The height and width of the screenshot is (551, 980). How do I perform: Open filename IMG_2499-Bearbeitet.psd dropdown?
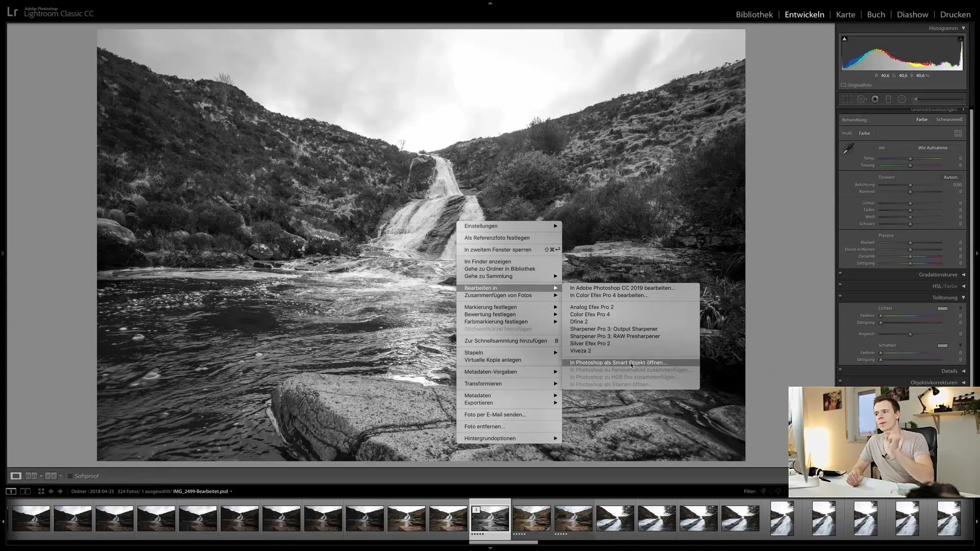[x=203, y=491]
